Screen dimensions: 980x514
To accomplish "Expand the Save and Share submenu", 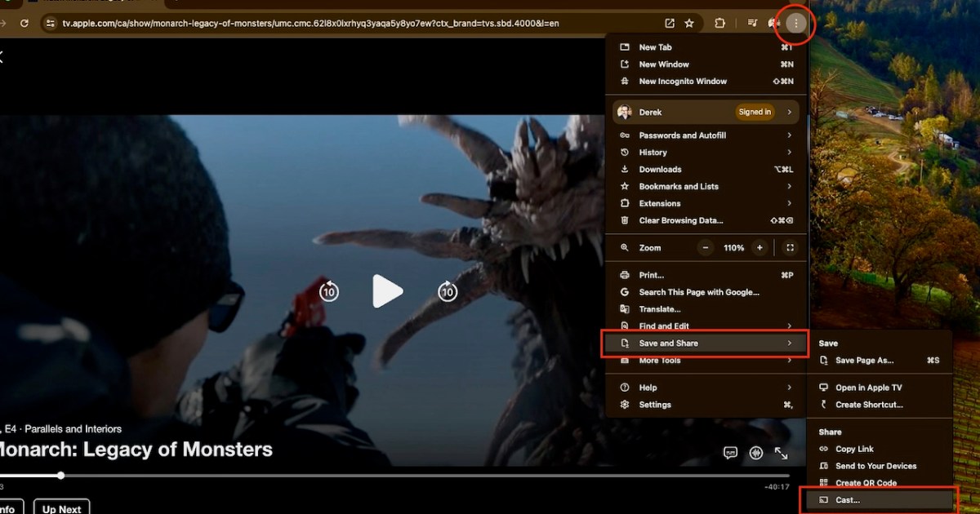I will (705, 343).
